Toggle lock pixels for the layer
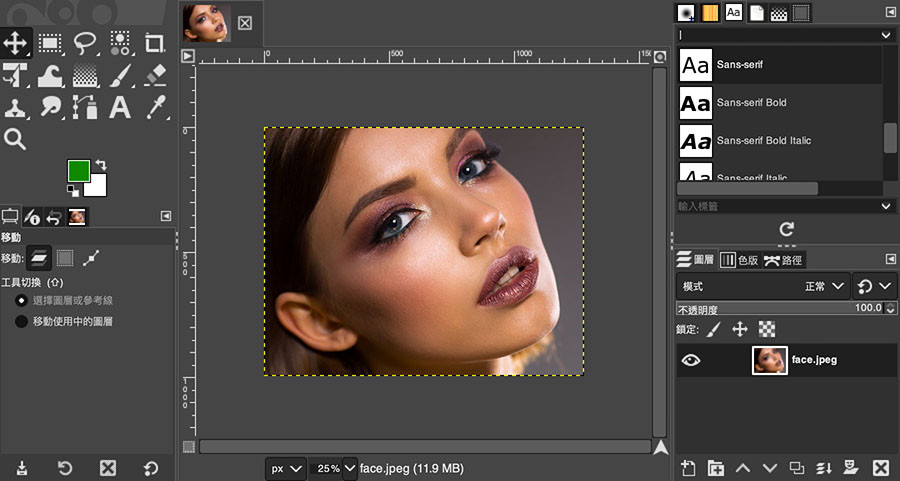The image size is (900, 481). [713, 329]
